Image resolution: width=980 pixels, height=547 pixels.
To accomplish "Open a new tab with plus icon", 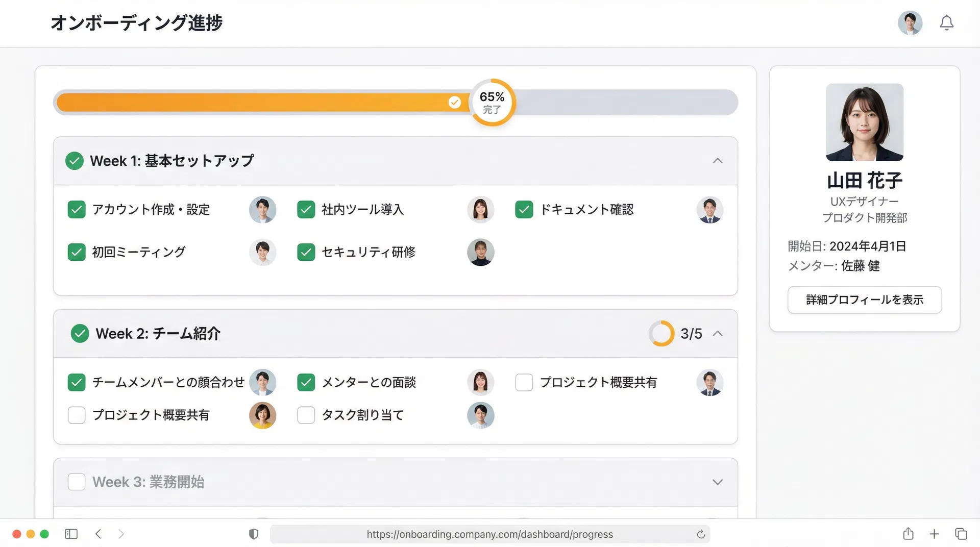I will pos(934,534).
